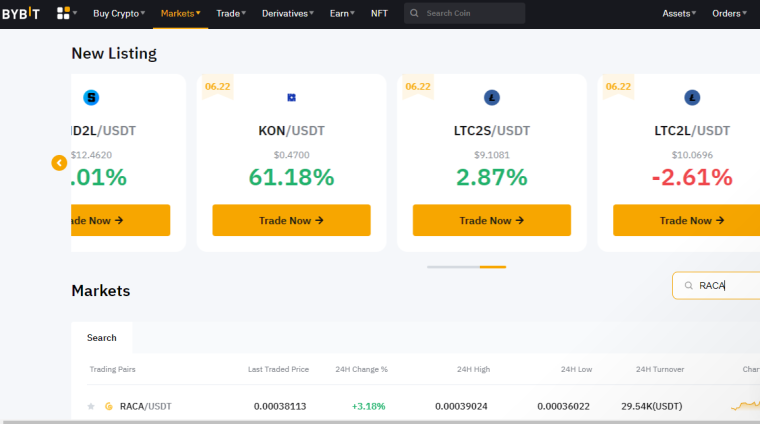Image resolution: width=760 pixels, height=424 pixels.
Task: Click the Markets search box containing RACA
Action: [716, 285]
